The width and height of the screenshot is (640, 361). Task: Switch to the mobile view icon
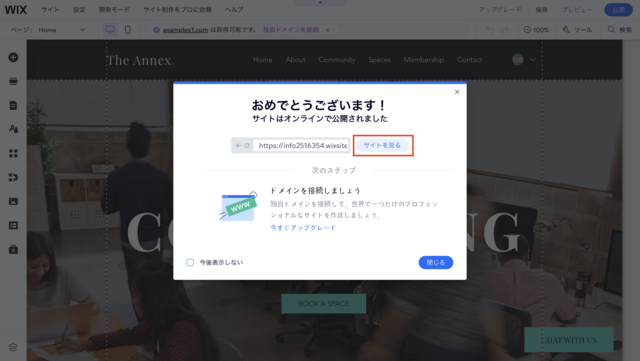click(128, 30)
